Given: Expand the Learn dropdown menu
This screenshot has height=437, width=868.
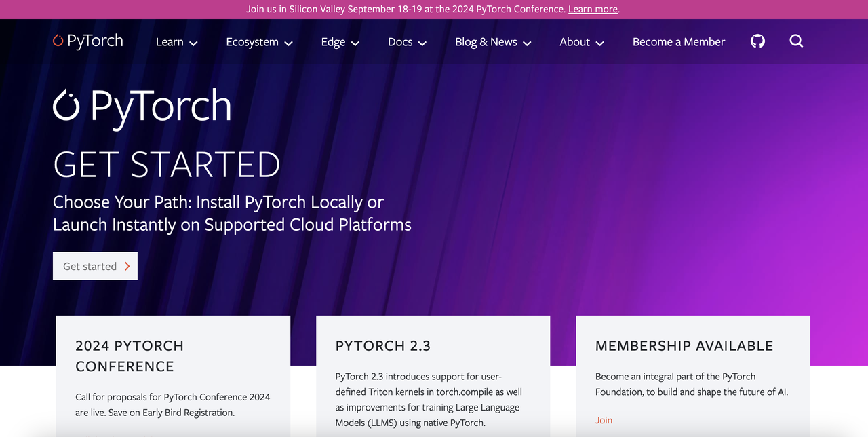Looking at the screenshot, I should click(x=176, y=42).
